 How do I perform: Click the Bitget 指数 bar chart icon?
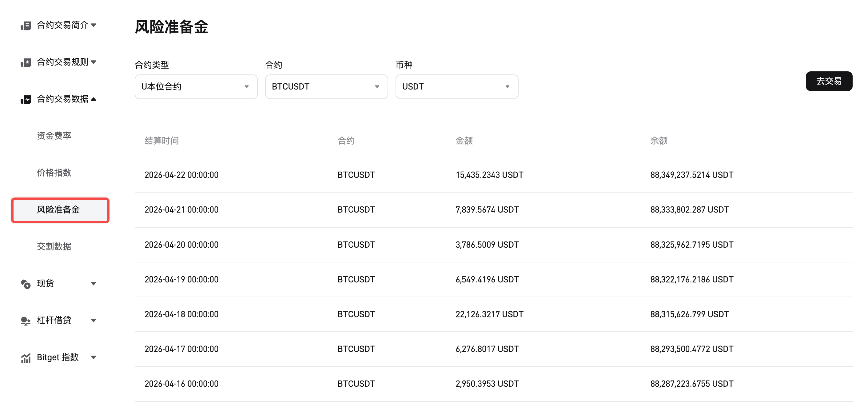pos(26,357)
